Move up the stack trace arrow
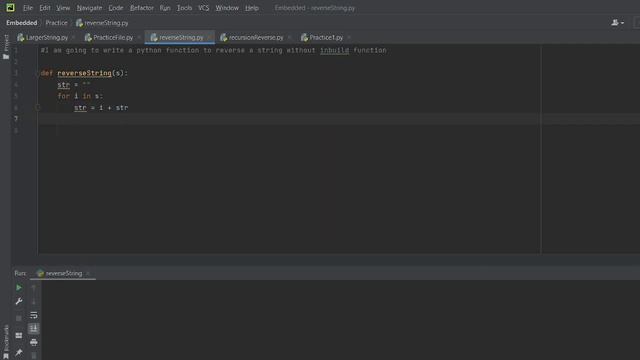Viewport: 640px width, 360px height. click(x=34, y=288)
